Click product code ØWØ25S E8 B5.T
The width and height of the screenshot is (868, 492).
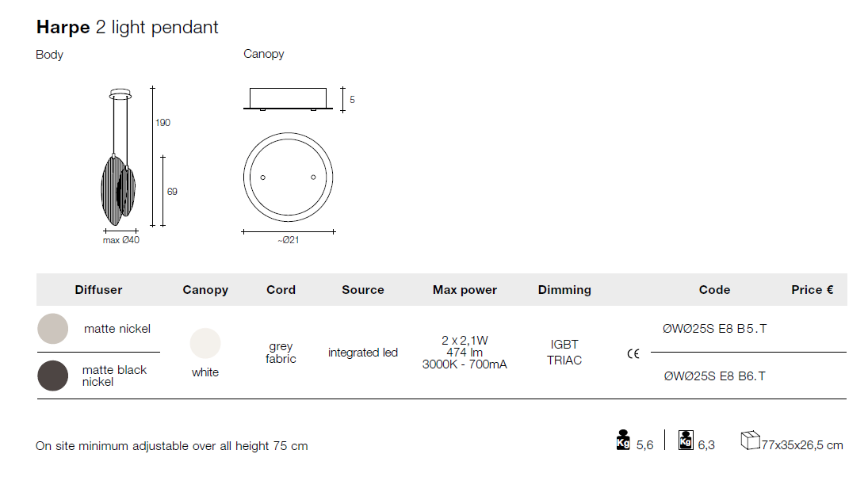pyautogui.click(x=714, y=329)
